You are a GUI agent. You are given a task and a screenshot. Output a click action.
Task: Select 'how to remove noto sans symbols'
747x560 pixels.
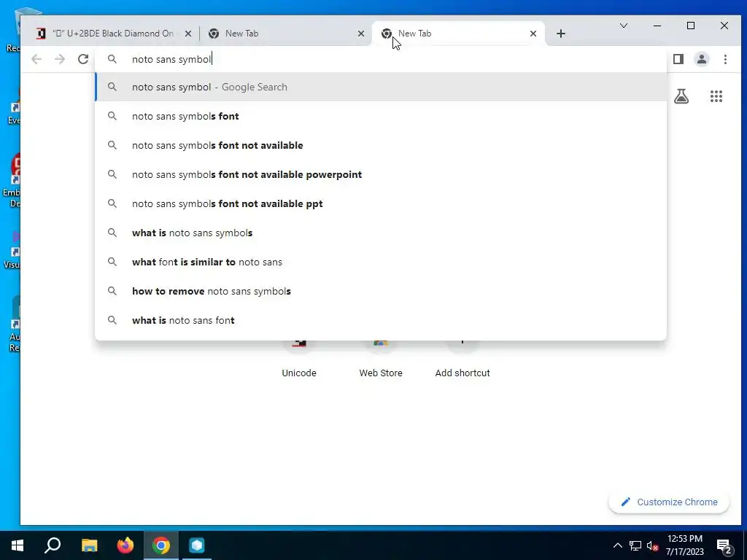pos(381,291)
